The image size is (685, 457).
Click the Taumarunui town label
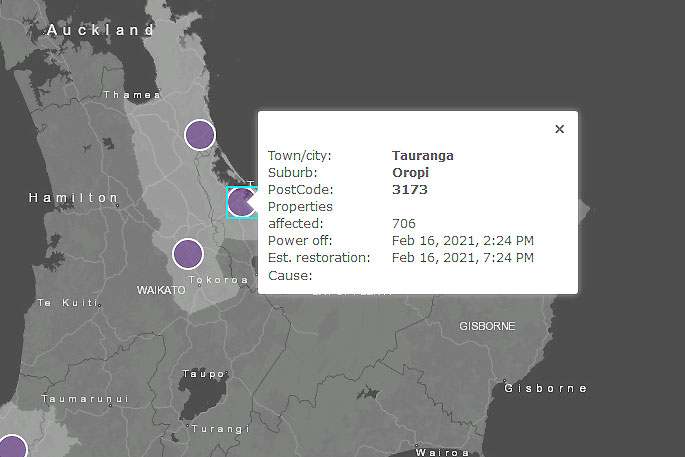pos(83,399)
